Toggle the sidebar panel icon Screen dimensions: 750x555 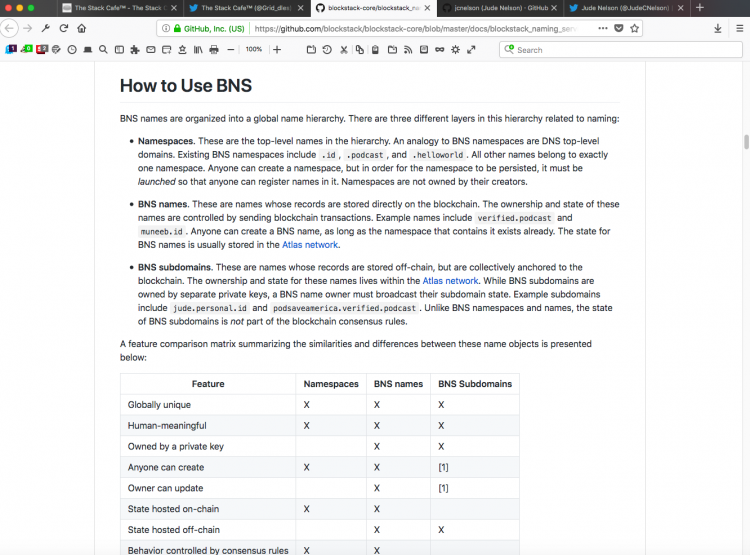[x=120, y=50]
